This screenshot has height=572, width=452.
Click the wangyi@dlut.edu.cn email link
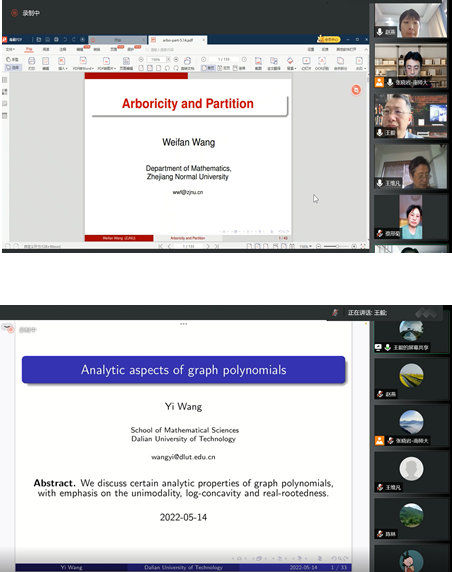183,457
